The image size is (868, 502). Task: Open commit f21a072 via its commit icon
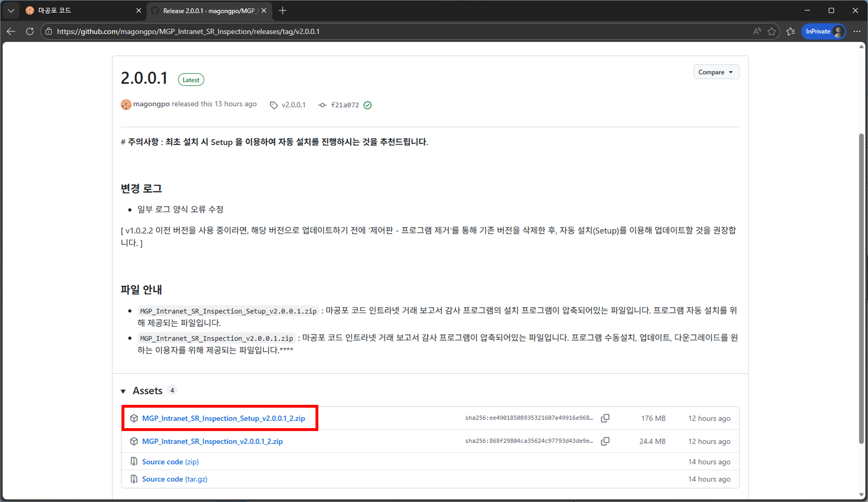322,105
